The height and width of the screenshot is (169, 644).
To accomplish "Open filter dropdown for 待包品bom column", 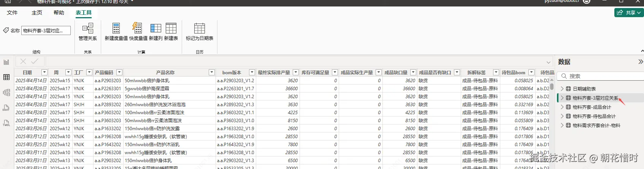I will pyautogui.click(x=531, y=72).
